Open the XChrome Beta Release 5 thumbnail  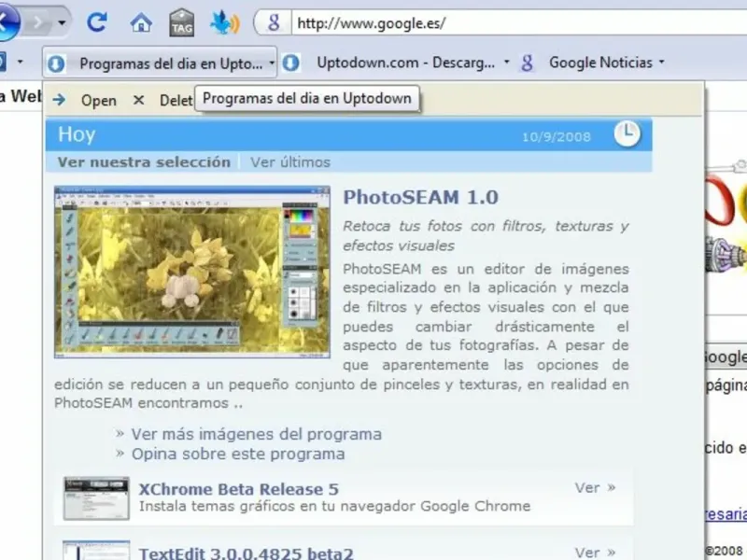96,498
